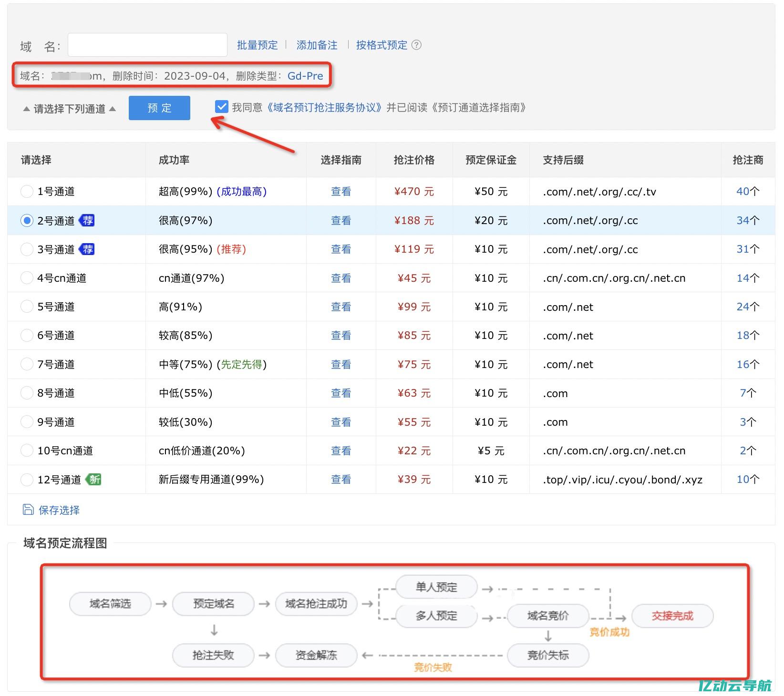Open 按格式预定 link

382,45
